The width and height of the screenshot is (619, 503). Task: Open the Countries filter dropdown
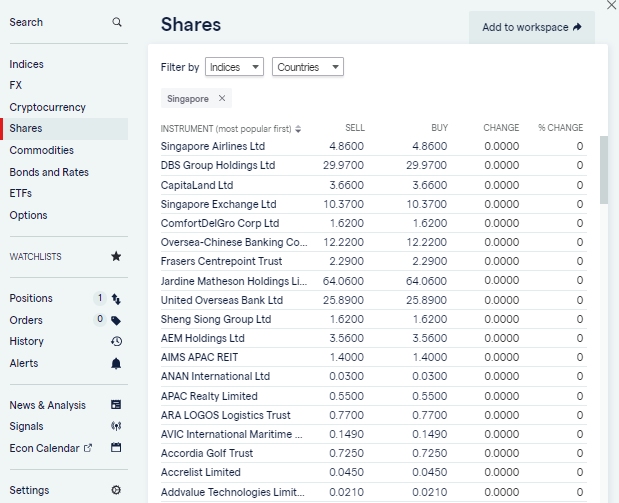[x=307, y=67]
